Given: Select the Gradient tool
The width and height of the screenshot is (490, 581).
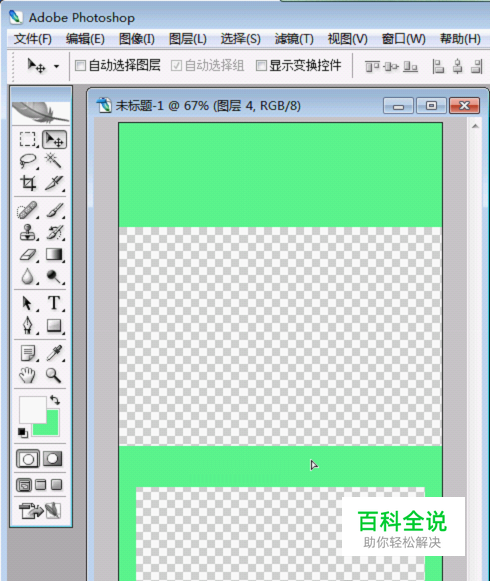Looking at the screenshot, I should (54, 255).
